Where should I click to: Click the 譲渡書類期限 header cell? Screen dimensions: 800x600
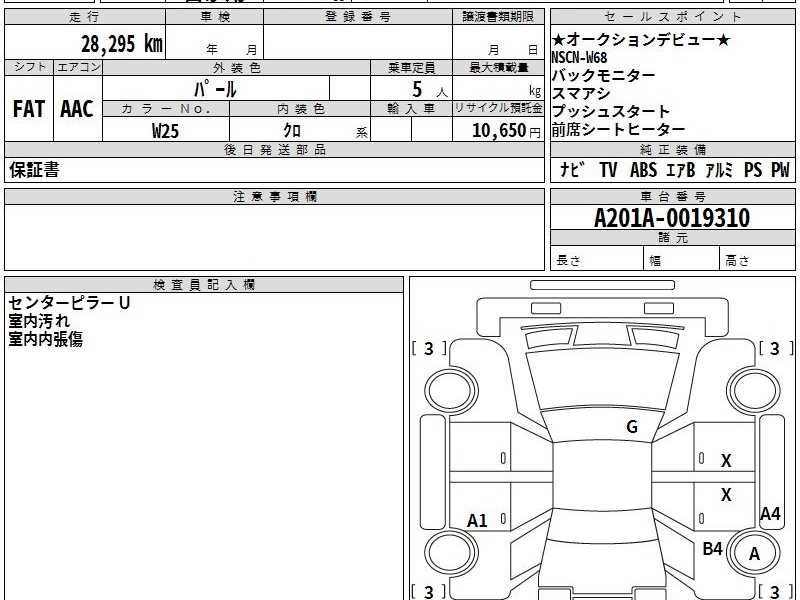point(498,17)
